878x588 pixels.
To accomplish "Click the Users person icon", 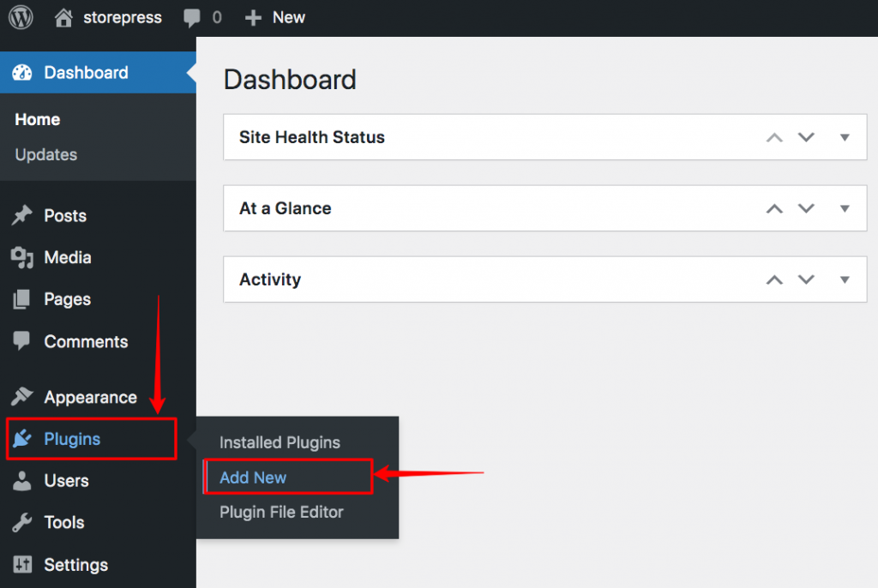I will 21,481.
